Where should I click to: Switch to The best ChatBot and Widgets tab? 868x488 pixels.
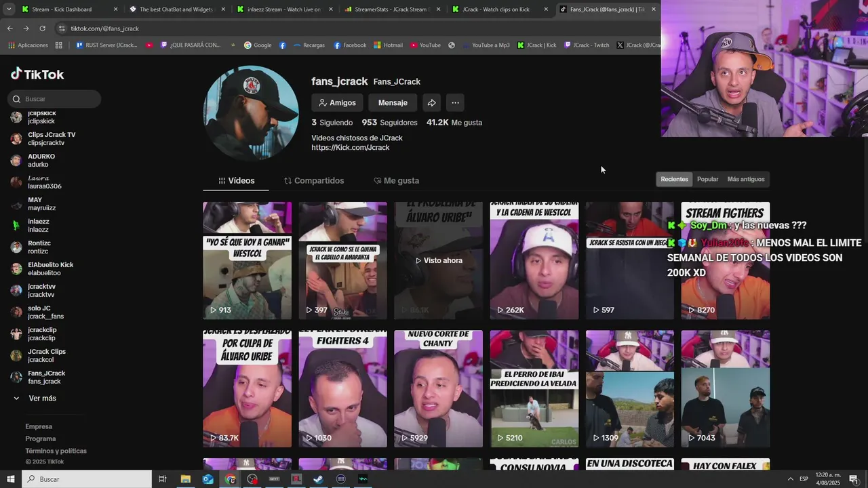pyautogui.click(x=176, y=9)
